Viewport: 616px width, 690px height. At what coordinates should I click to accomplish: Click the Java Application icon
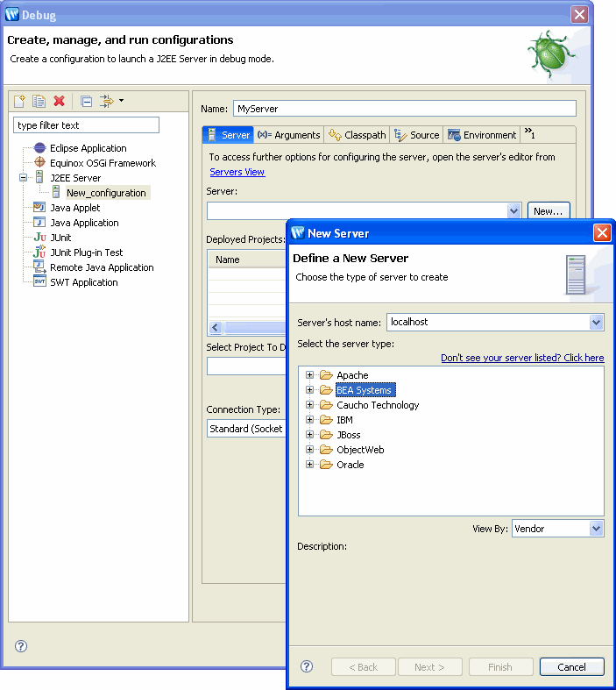[x=39, y=222]
